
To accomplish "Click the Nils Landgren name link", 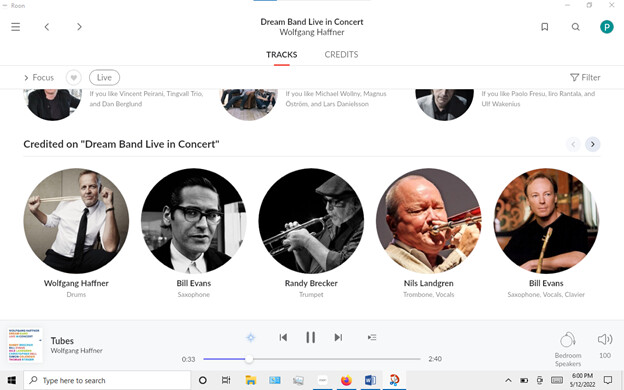I will [429, 283].
